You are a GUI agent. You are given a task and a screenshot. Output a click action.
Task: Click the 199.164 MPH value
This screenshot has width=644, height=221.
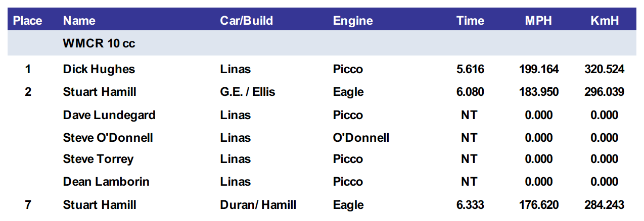(x=539, y=69)
